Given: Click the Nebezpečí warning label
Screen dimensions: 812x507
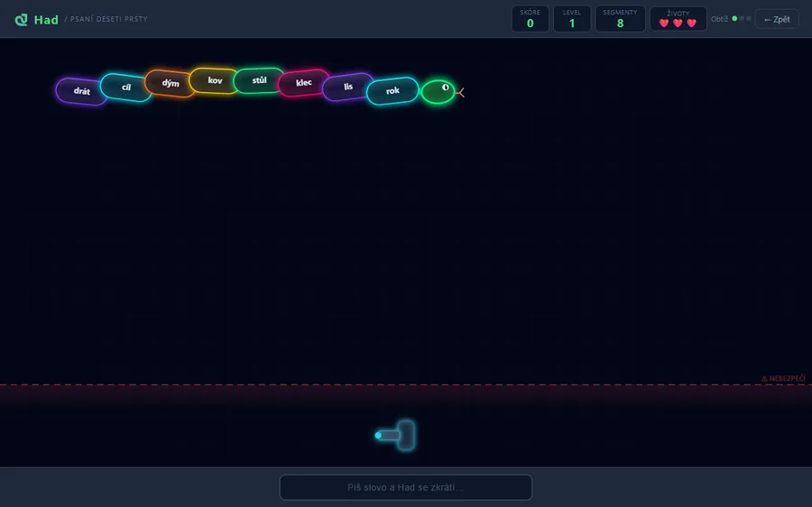Looking at the screenshot, I should point(783,379).
